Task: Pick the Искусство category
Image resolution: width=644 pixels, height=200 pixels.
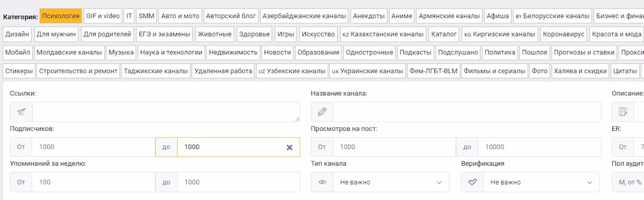Action: tap(318, 34)
